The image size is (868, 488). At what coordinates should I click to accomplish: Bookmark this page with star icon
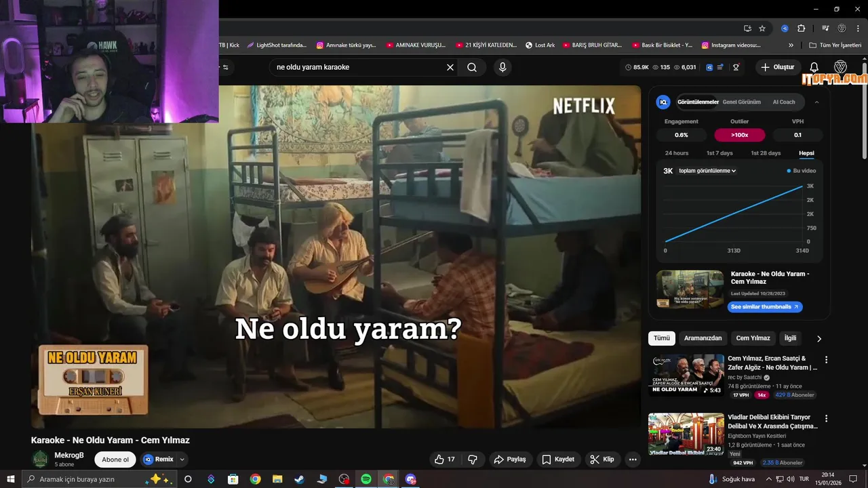pyautogui.click(x=762, y=28)
